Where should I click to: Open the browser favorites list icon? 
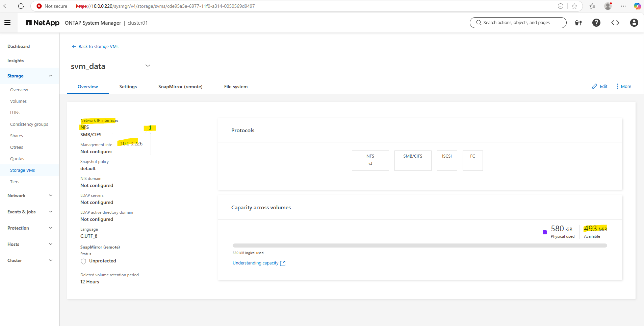coord(592,6)
